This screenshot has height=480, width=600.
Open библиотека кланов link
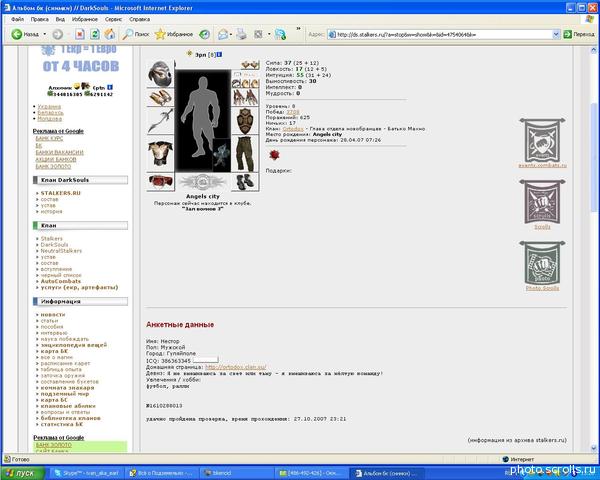[70, 418]
